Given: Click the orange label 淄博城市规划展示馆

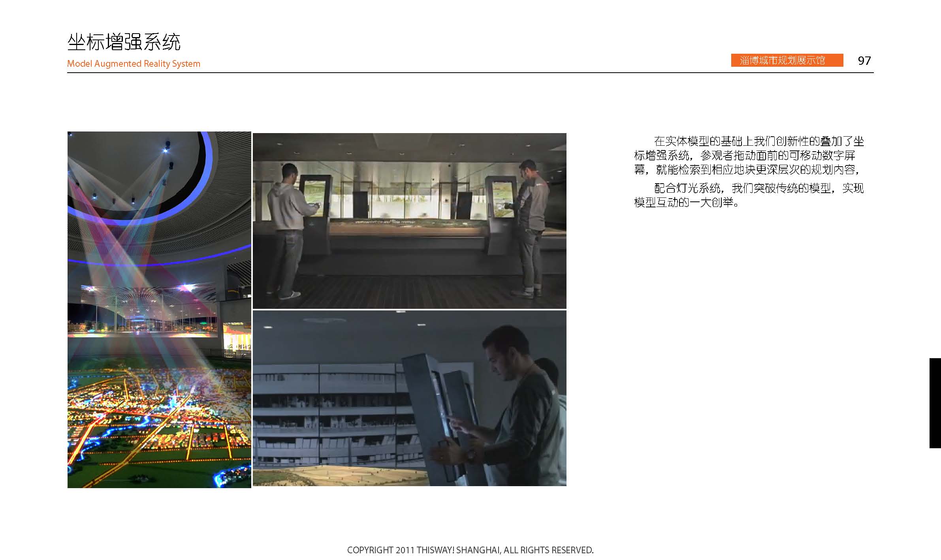Looking at the screenshot, I should (787, 60).
